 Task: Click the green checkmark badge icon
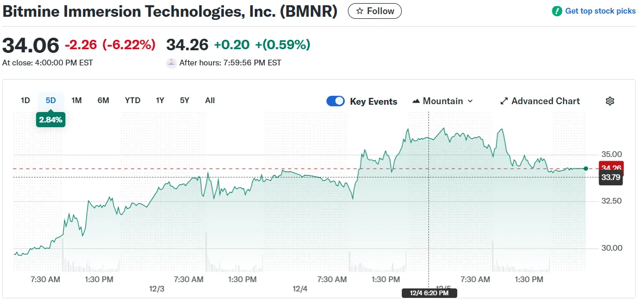tap(557, 11)
